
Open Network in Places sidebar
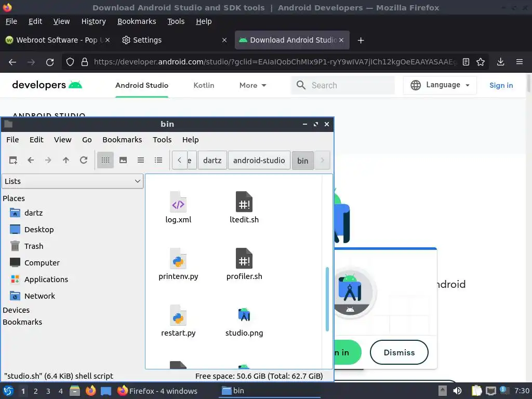point(32,296)
